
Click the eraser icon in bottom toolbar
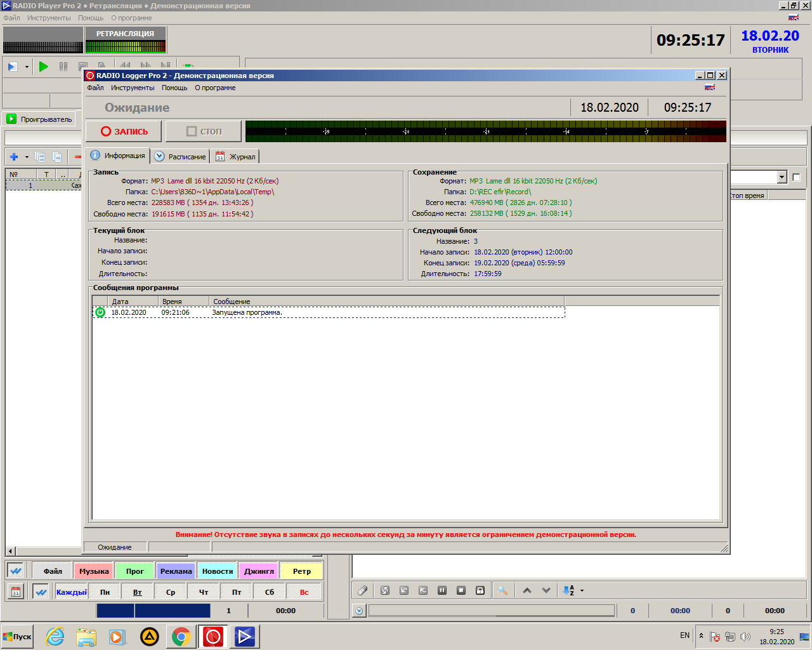pyautogui.click(x=363, y=590)
